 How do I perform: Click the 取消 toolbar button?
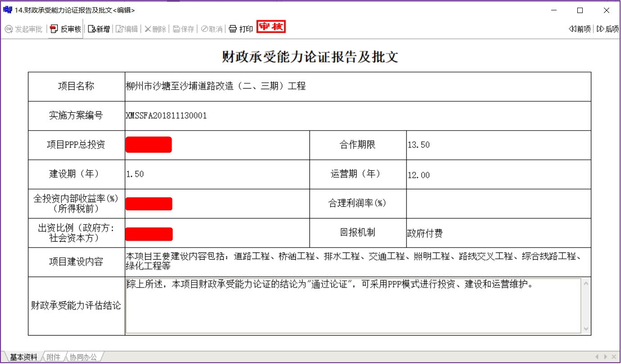tap(212, 29)
